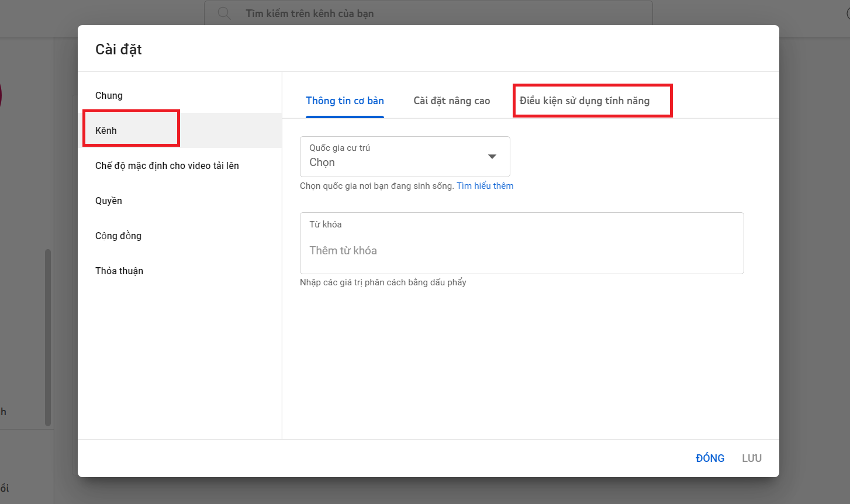Focus the Thêm từ khóa keyword field
The width and height of the screenshot is (850, 504).
coord(521,243)
